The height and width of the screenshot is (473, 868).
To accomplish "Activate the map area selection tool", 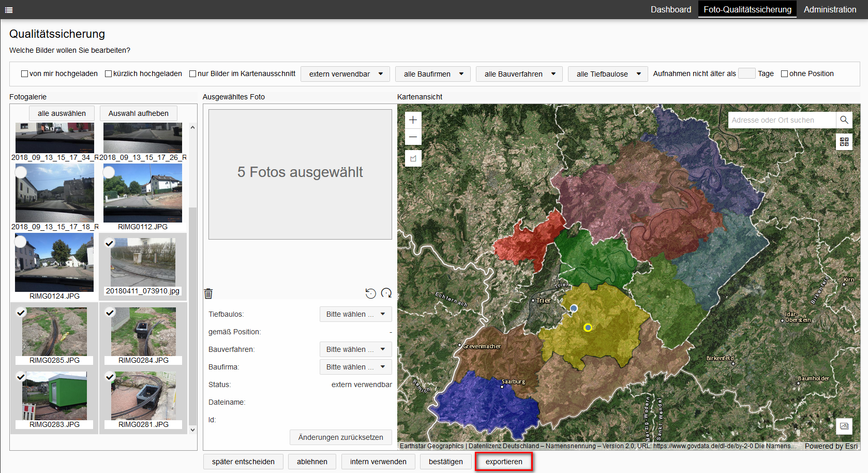I will point(413,158).
